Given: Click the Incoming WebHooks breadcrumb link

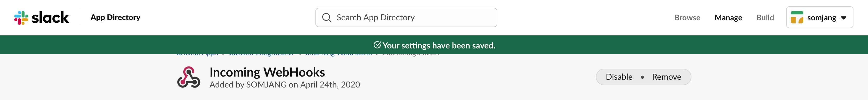Looking at the screenshot, I should (338, 54).
